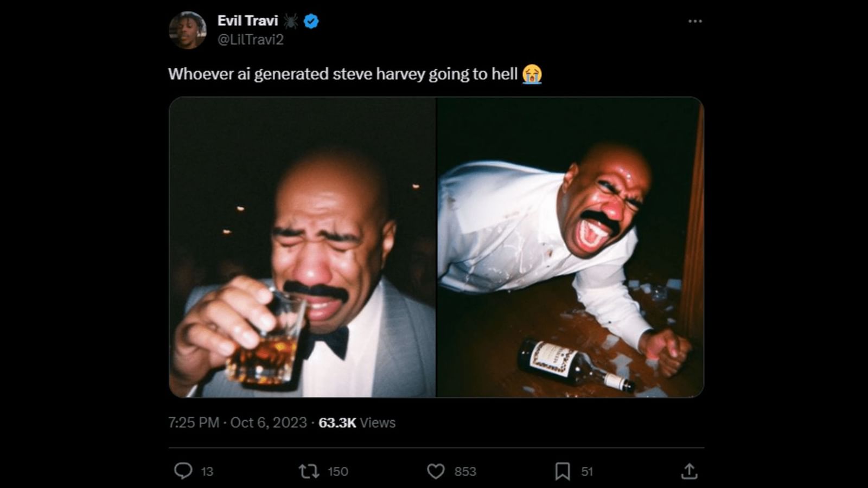868x488 pixels.
Task: Click the reply speech bubble icon
Action: [x=184, y=472]
